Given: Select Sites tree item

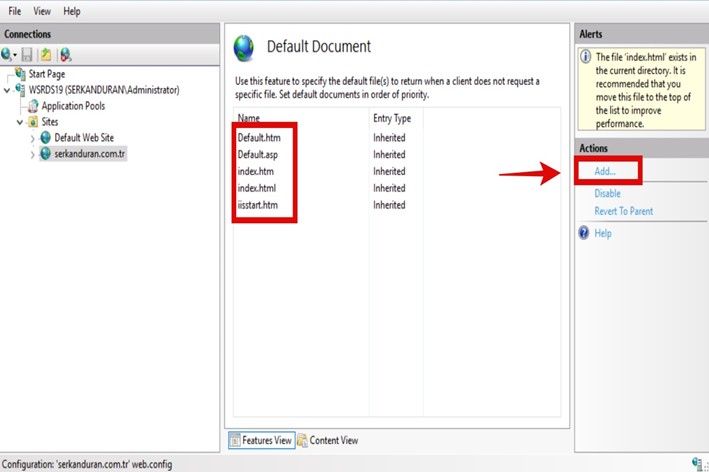Looking at the screenshot, I should point(50,122).
